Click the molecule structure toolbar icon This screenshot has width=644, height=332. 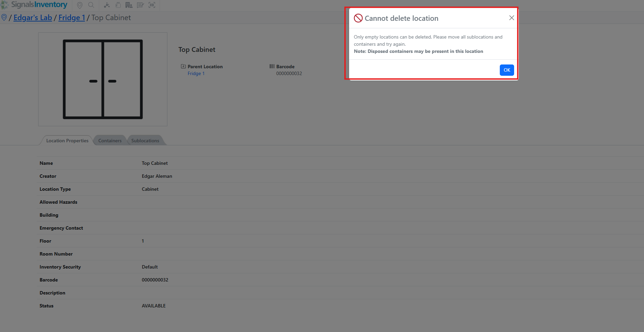(x=107, y=5)
